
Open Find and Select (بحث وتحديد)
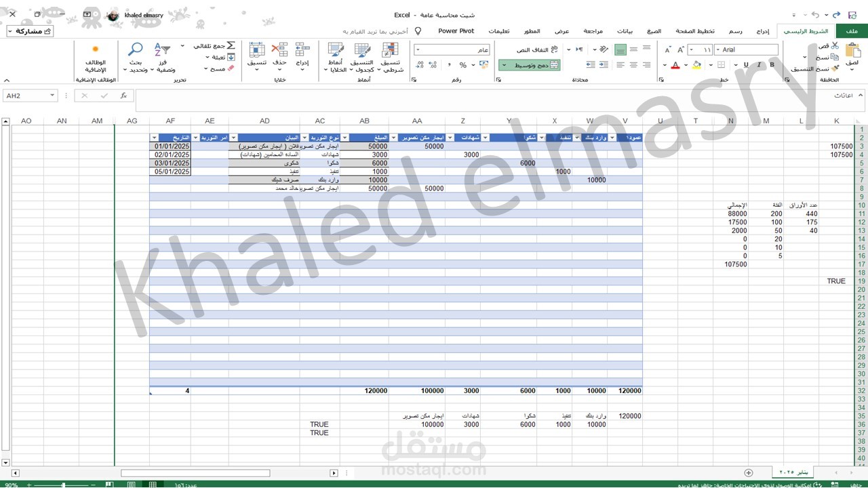tap(136, 58)
